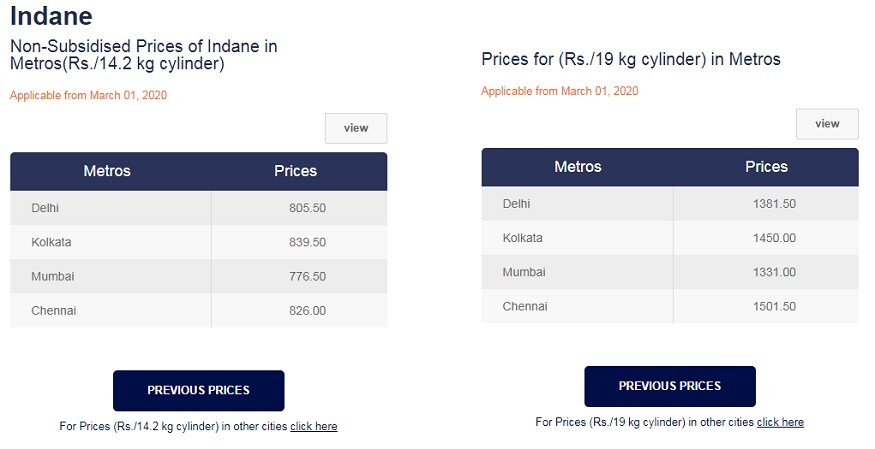Follow click here link for 19 kg other cities
Screen dimensions: 875x449
tap(780, 422)
